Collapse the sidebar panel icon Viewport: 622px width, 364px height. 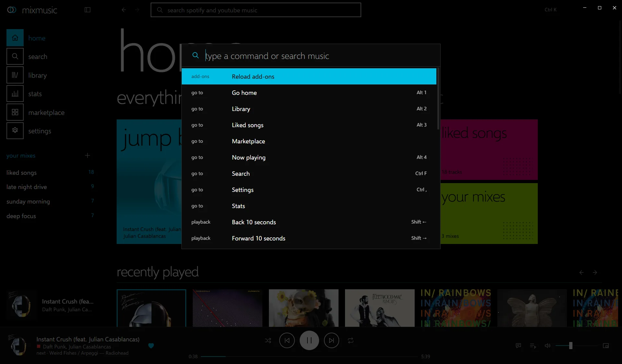[x=87, y=10]
